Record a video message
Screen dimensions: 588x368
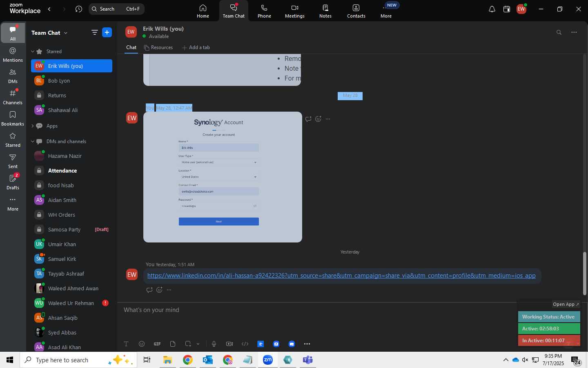(229, 344)
